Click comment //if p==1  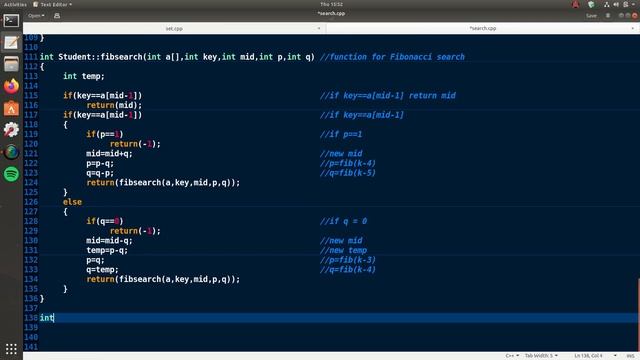[x=341, y=134]
